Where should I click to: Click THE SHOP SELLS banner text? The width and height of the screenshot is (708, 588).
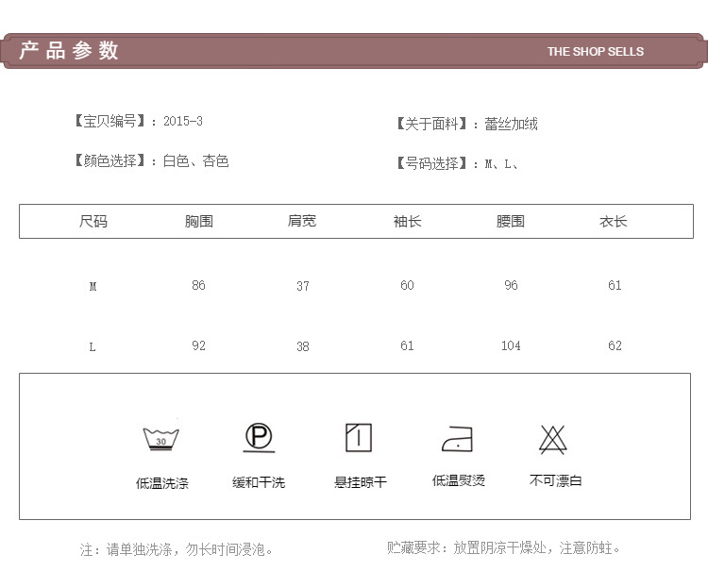tap(595, 52)
